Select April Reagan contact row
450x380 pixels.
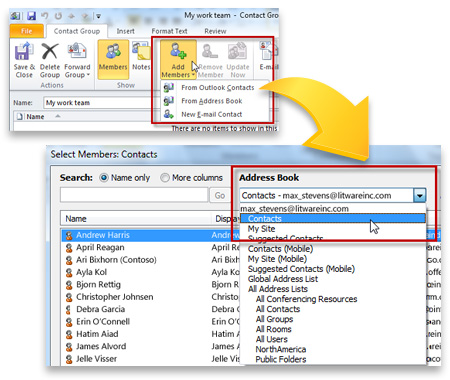151,247
